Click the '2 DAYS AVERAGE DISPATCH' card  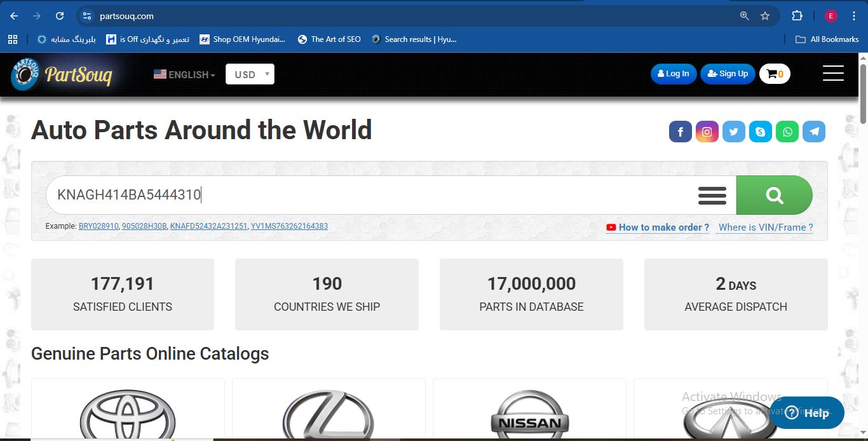pyautogui.click(x=736, y=294)
